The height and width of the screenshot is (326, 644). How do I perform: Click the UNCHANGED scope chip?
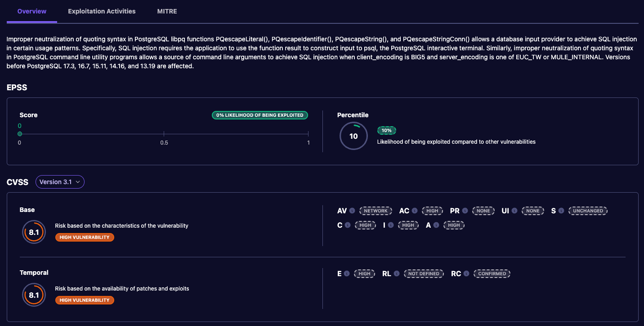588,211
